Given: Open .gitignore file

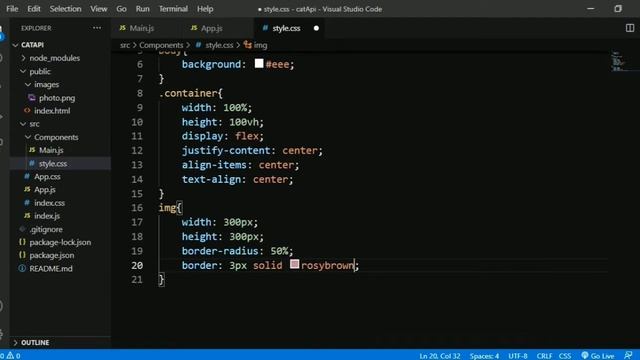Looking at the screenshot, I should 46,229.
